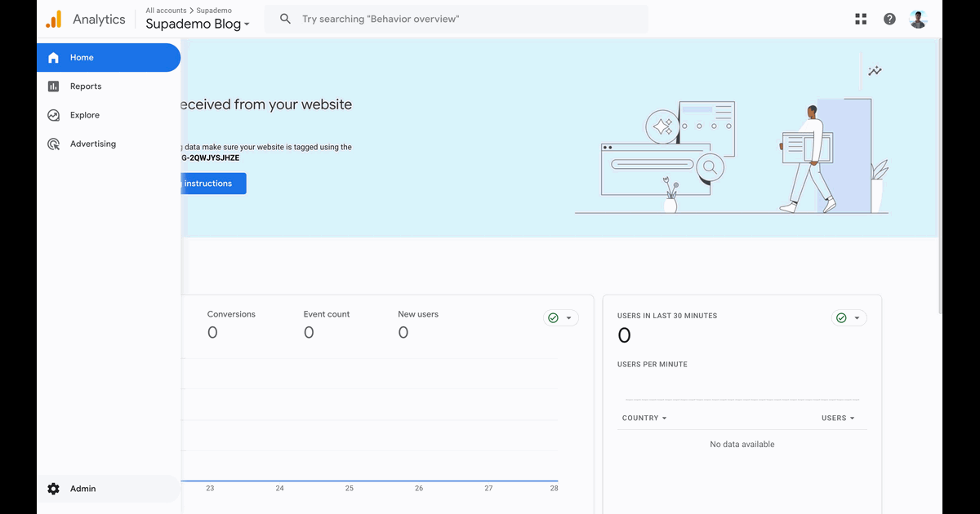Click the 'No data available' text
The height and width of the screenshot is (514, 980).
coord(742,445)
